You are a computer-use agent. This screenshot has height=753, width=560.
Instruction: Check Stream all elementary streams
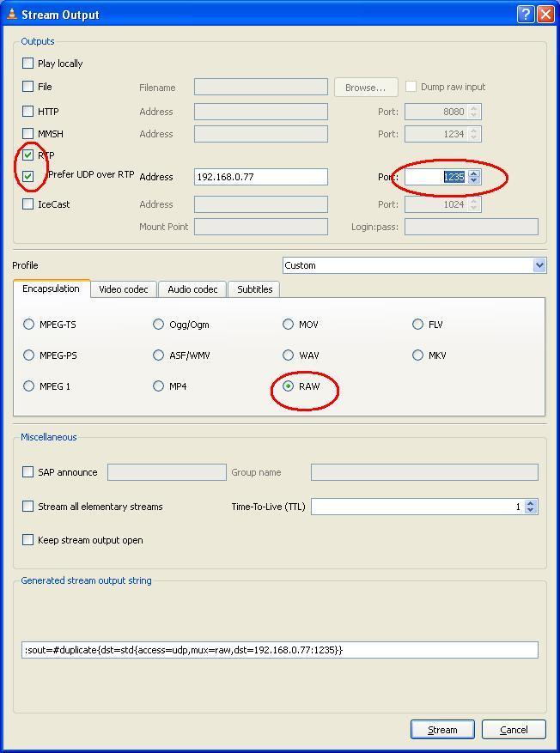[x=27, y=507]
